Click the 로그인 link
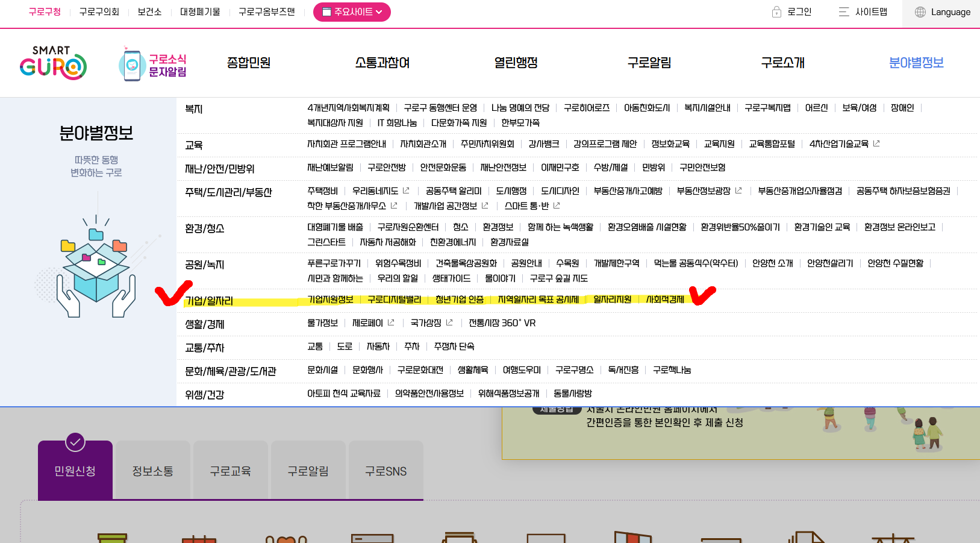 point(799,12)
